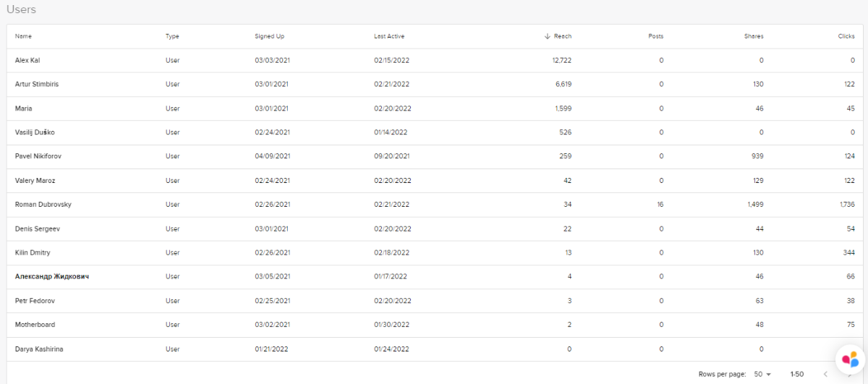Select the Artur Stimbiris row
The height and width of the screenshot is (384, 868).
(37, 84)
